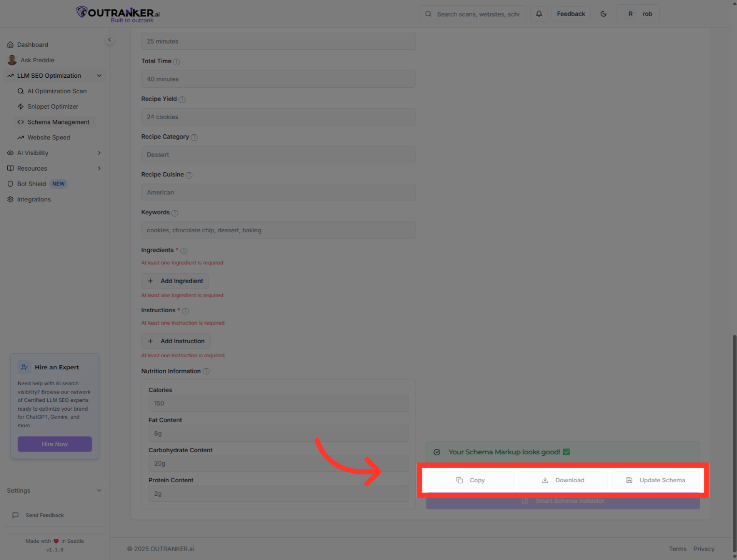The width and height of the screenshot is (737, 560).
Task: Click the Recipe Cuisine input field
Action: tap(278, 192)
